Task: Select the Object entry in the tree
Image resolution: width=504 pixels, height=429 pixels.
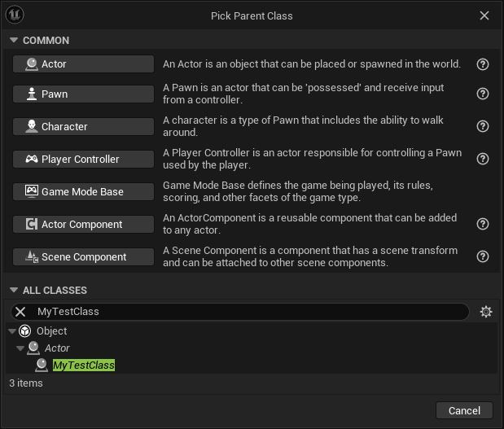Action: click(52, 331)
